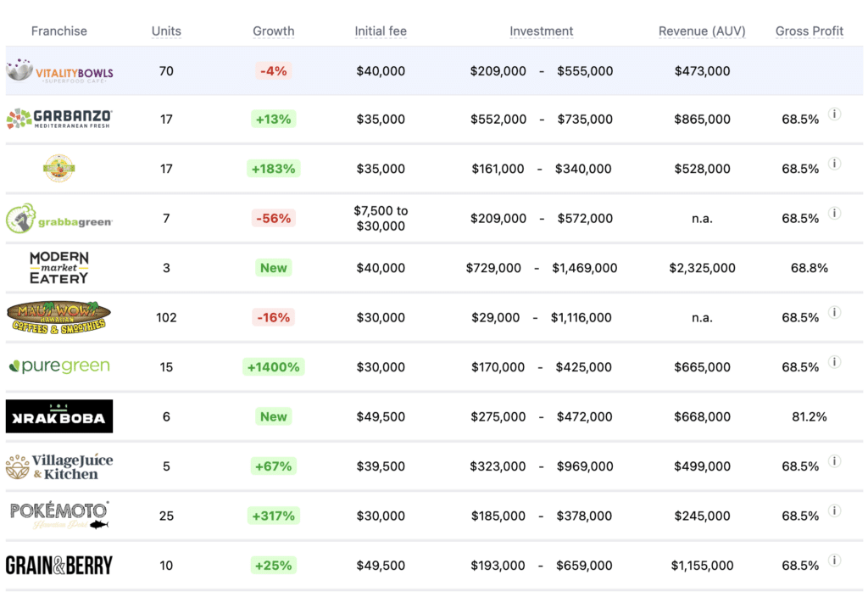Select the $665,000 revenue value

click(x=702, y=367)
